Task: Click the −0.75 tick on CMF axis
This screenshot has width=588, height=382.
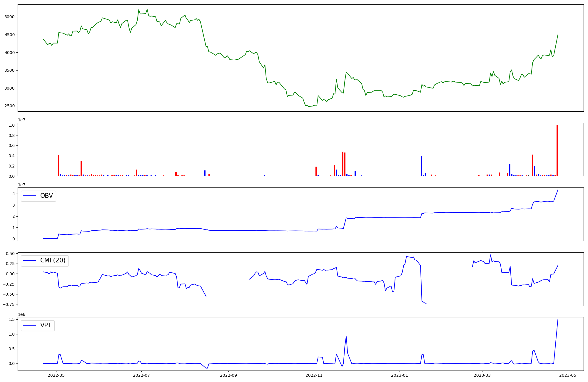Action: tap(8, 304)
